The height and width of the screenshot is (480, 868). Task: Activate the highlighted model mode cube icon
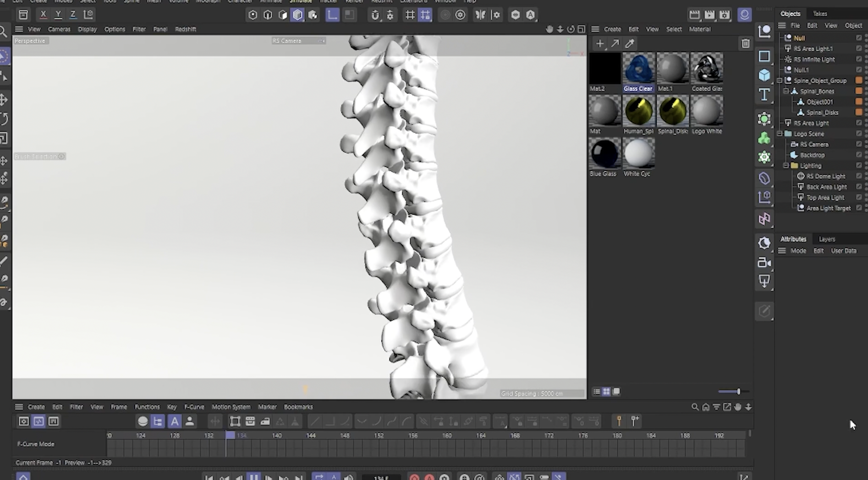pos(298,15)
